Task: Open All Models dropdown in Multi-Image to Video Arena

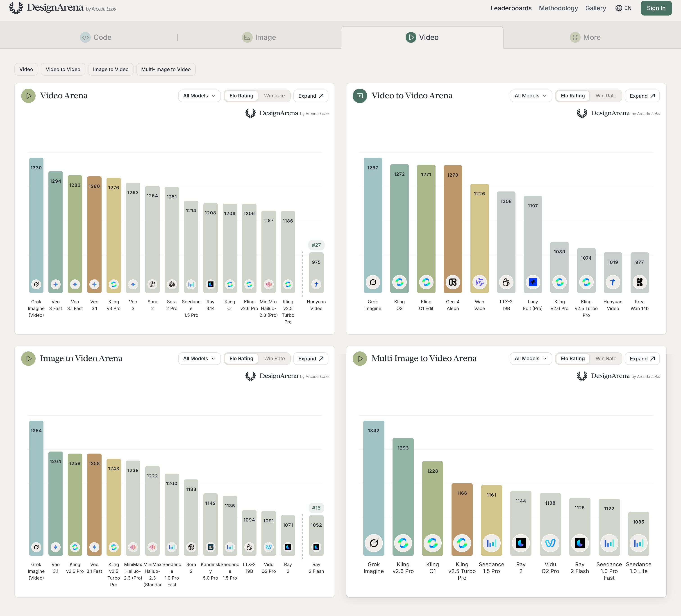Action: click(x=530, y=358)
